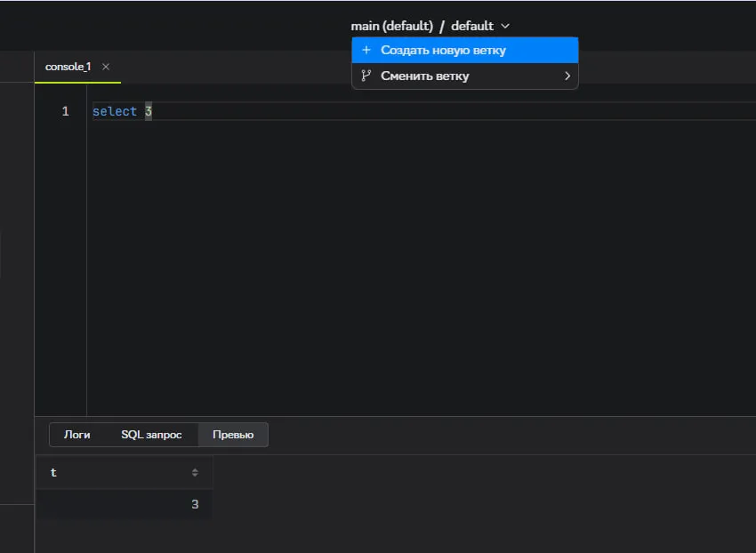Click the default branch name in header
The image size is (756, 553).
click(471, 27)
